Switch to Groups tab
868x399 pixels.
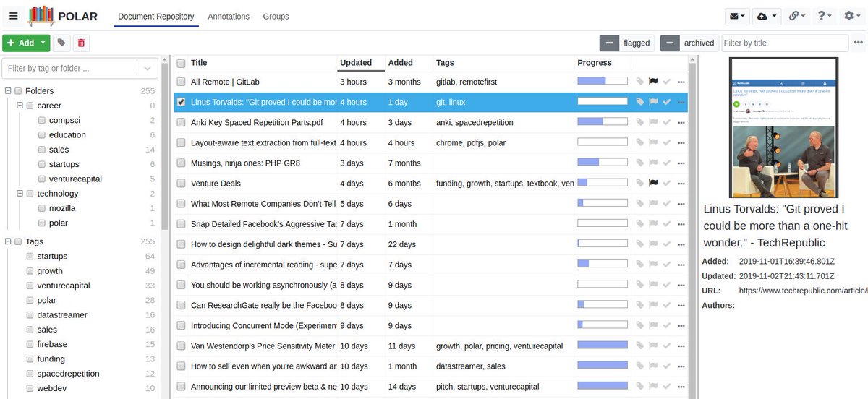click(x=276, y=16)
